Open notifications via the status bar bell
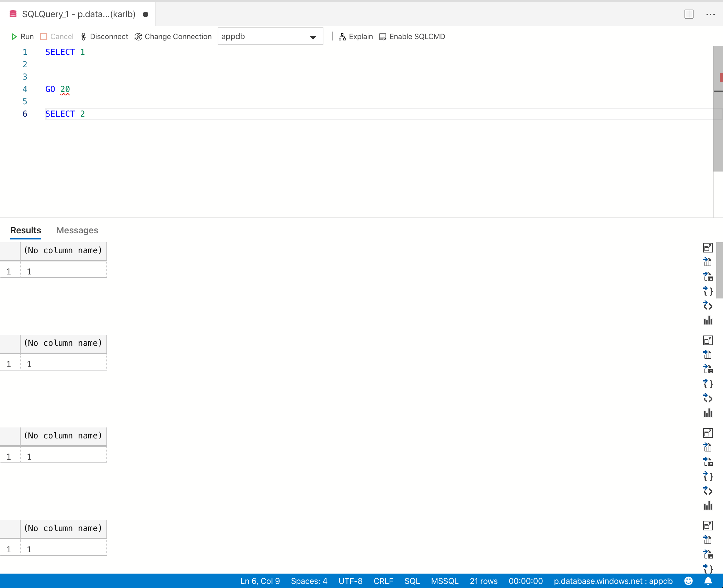Viewport: 723px width, 588px height. (x=708, y=581)
